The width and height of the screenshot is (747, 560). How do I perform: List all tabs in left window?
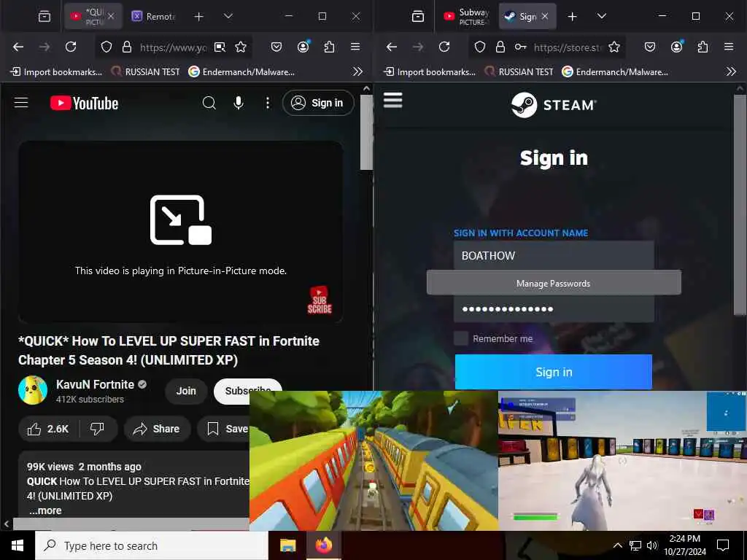228,16
